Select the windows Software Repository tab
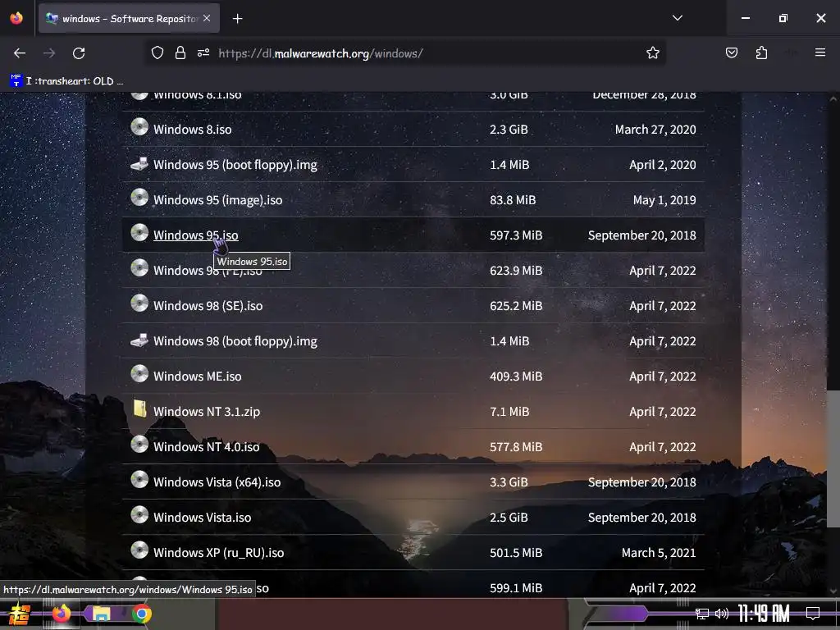840x630 pixels. pos(129,19)
